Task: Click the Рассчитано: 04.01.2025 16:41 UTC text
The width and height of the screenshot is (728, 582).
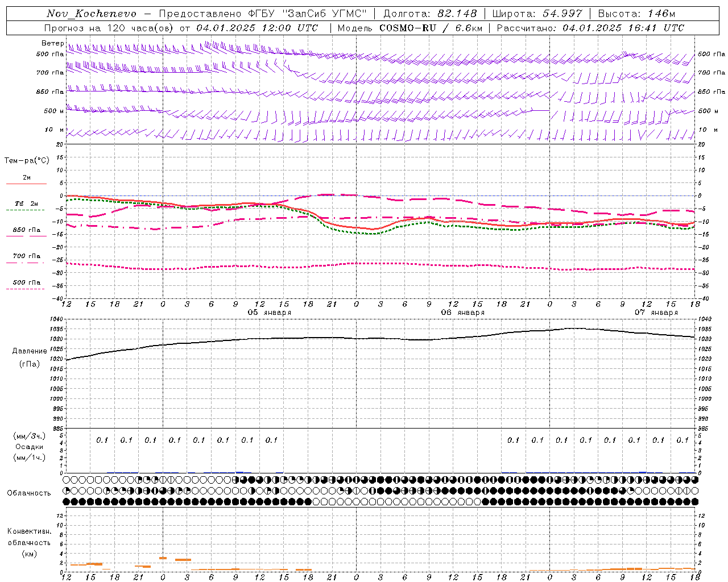Action: pos(590,28)
